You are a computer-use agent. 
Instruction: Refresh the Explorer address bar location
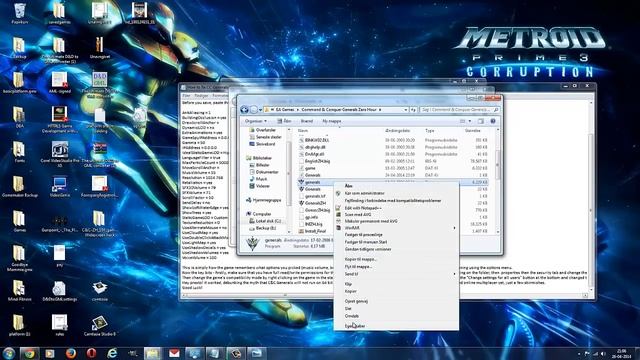pyautogui.click(x=413, y=110)
